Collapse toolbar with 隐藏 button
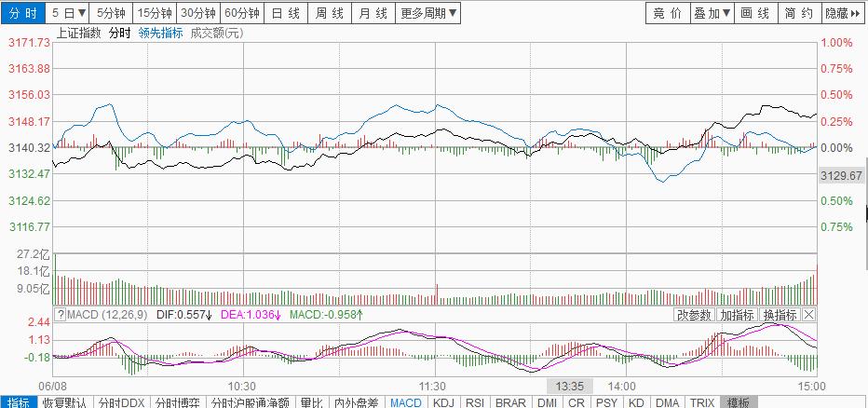This screenshot has height=408, width=868. coord(842,13)
